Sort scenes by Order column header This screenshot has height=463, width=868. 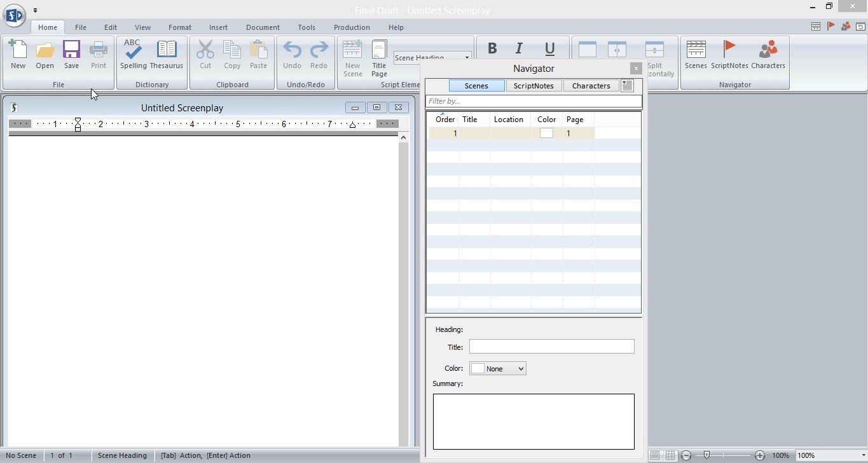(x=444, y=119)
